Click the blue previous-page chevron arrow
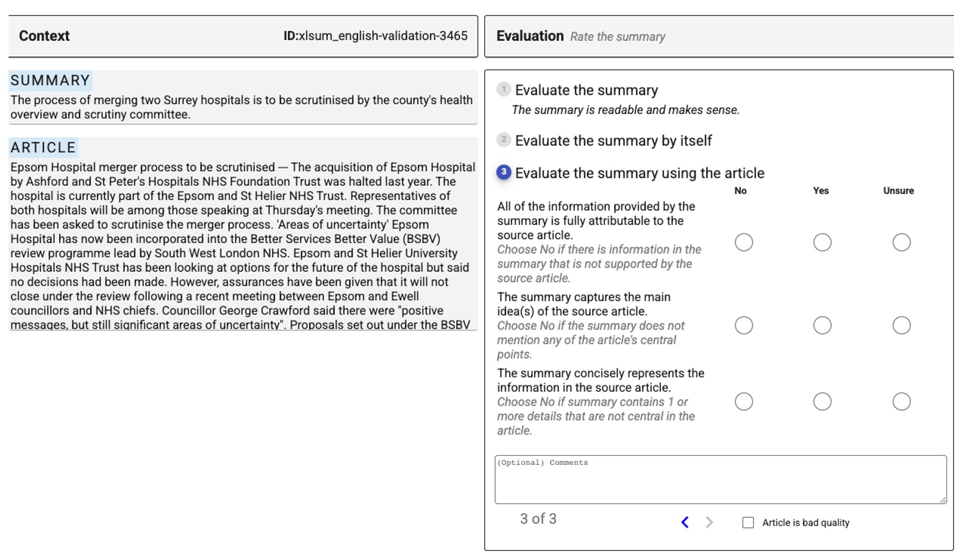The width and height of the screenshot is (964, 560). point(684,522)
